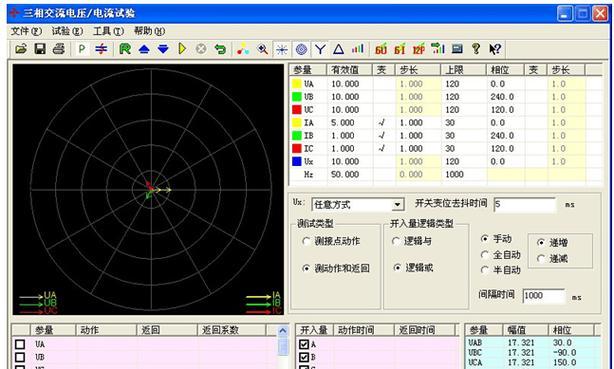Click the IA 有效值 cell showing 5.000

350,123
